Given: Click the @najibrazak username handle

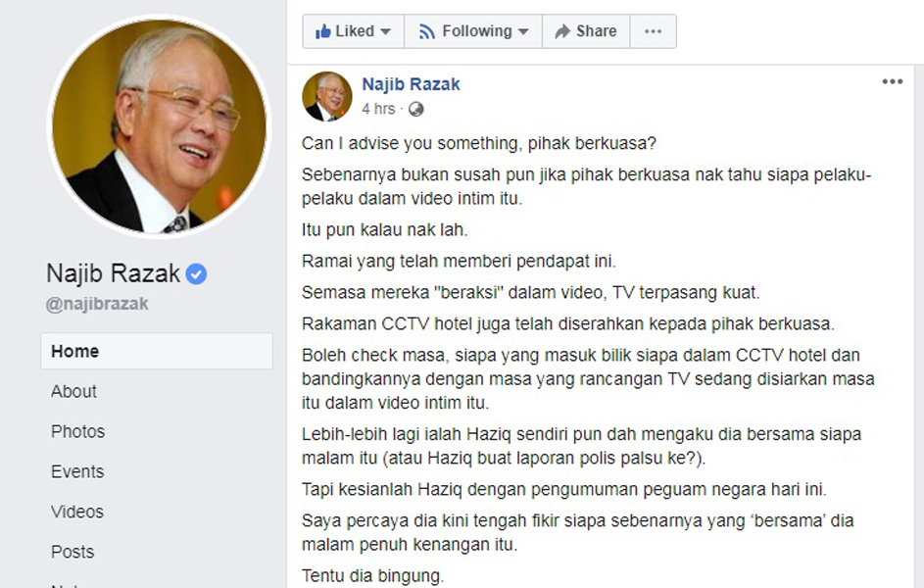Looking at the screenshot, I should click(97, 304).
